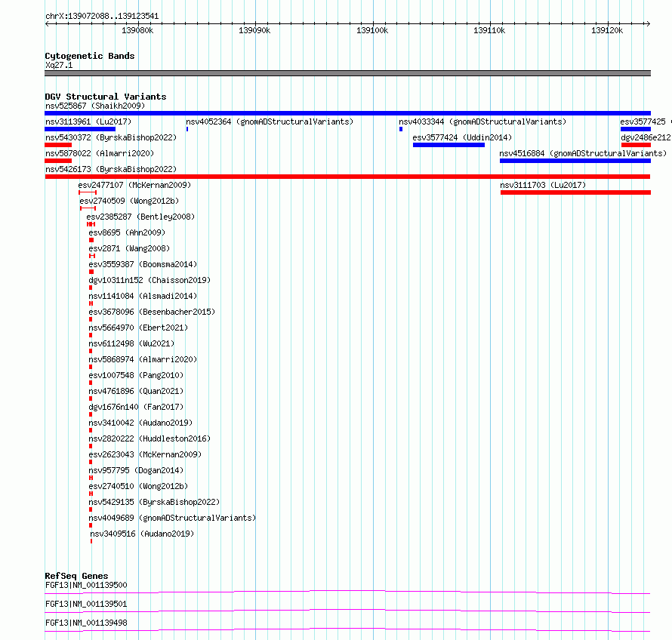
Task: Click the red bracket glyph under esv2477107
Action: [88, 192]
